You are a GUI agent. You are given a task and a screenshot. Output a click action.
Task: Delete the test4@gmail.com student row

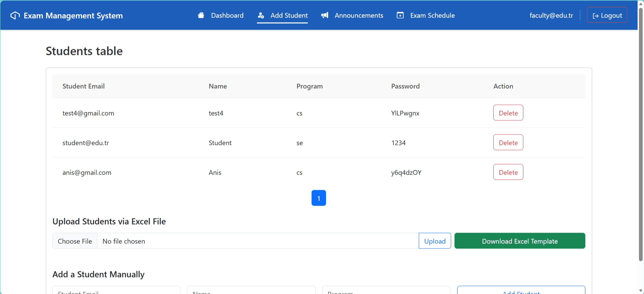(508, 113)
